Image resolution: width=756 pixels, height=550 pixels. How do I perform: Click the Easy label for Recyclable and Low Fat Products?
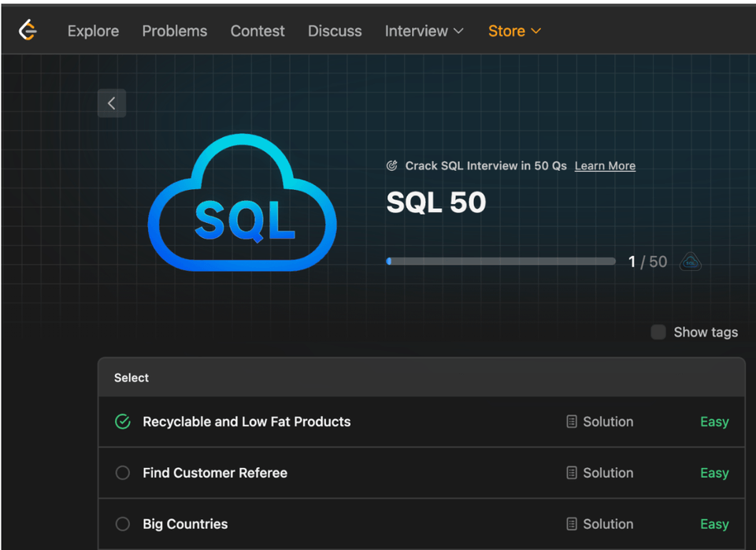714,422
